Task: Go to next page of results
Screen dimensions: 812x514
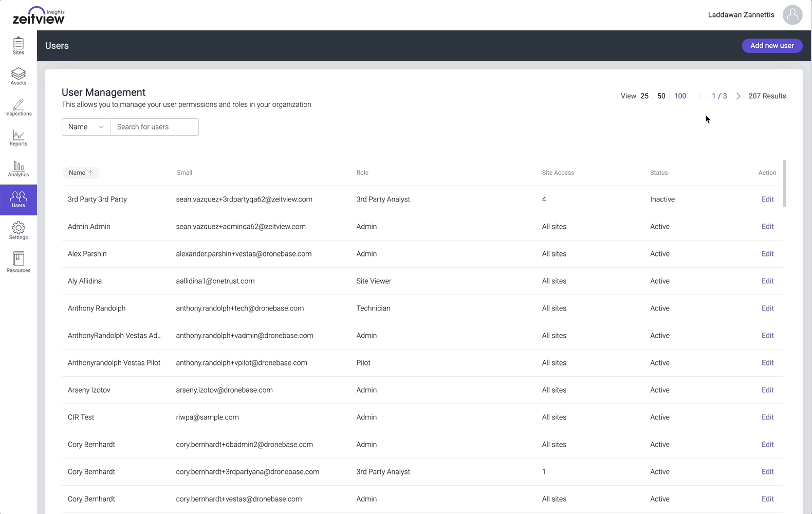Action: [x=739, y=96]
